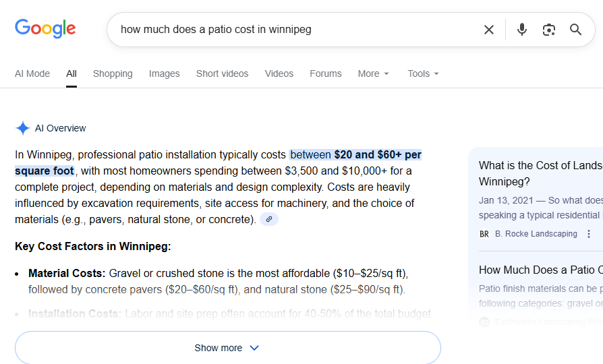Expand the More search filters dropdown
Image resolution: width=603 pixels, height=364 pixels.
pyautogui.click(x=374, y=73)
